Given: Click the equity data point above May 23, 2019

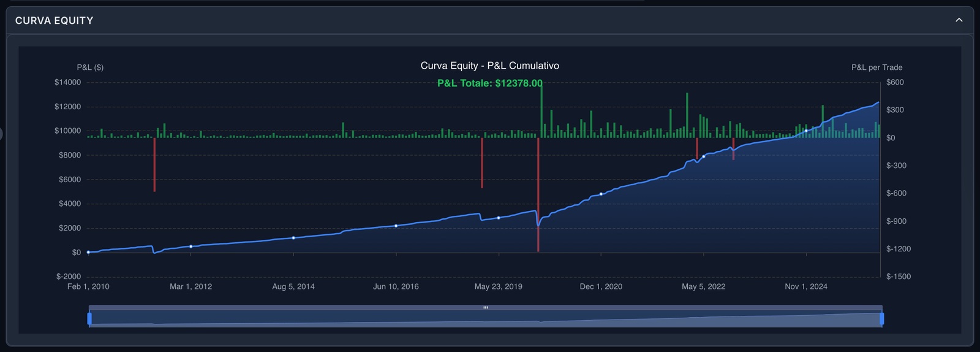Looking at the screenshot, I should [x=499, y=218].
